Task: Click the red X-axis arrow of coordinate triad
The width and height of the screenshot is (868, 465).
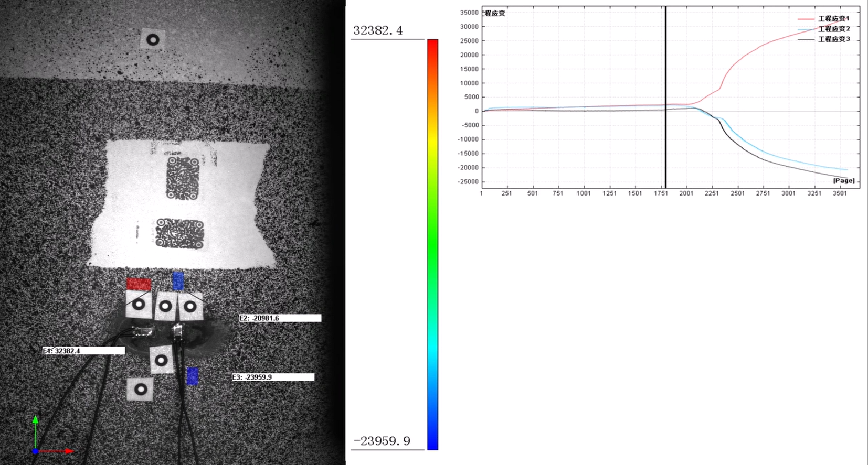Action: 60,451
